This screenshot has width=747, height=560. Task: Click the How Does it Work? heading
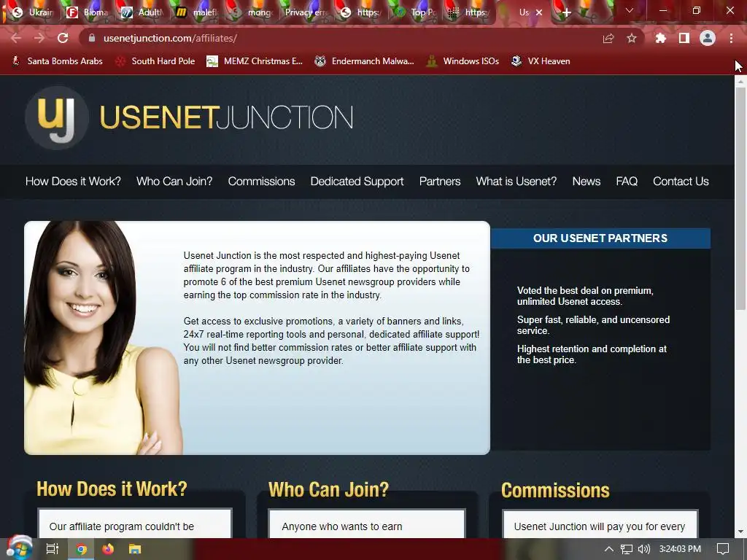(x=112, y=489)
